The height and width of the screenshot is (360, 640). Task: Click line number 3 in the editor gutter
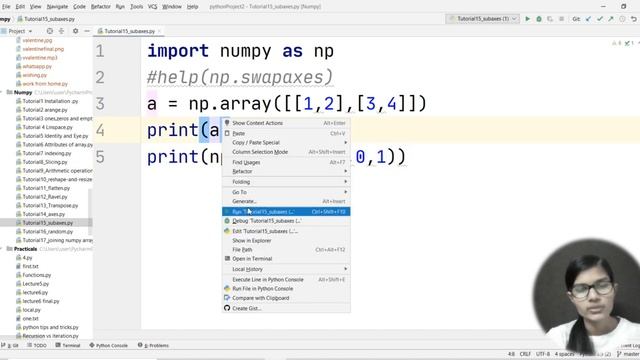(100, 104)
